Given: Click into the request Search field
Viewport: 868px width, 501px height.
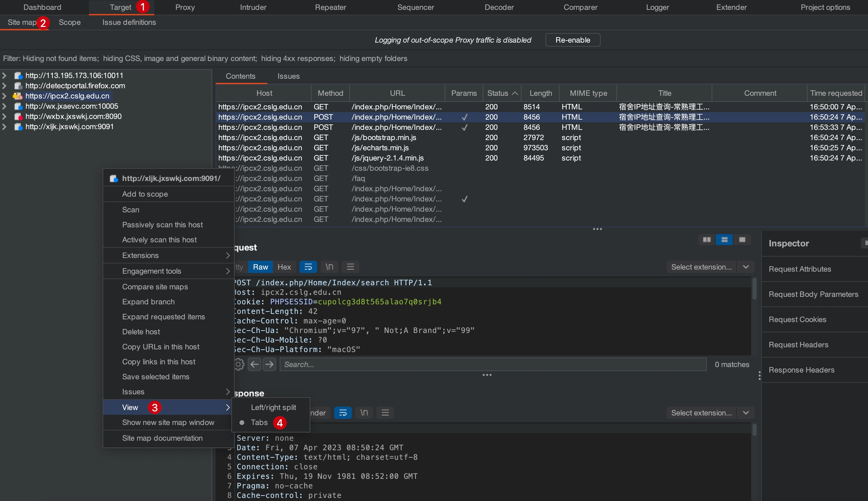Looking at the screenshot, I should click(x=493, y=364).
